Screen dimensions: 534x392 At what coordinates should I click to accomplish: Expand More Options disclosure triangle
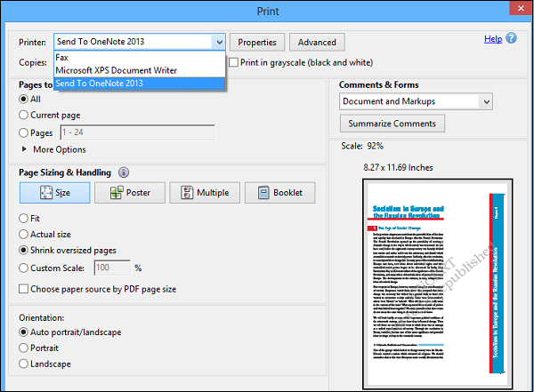tap(24, 149)
